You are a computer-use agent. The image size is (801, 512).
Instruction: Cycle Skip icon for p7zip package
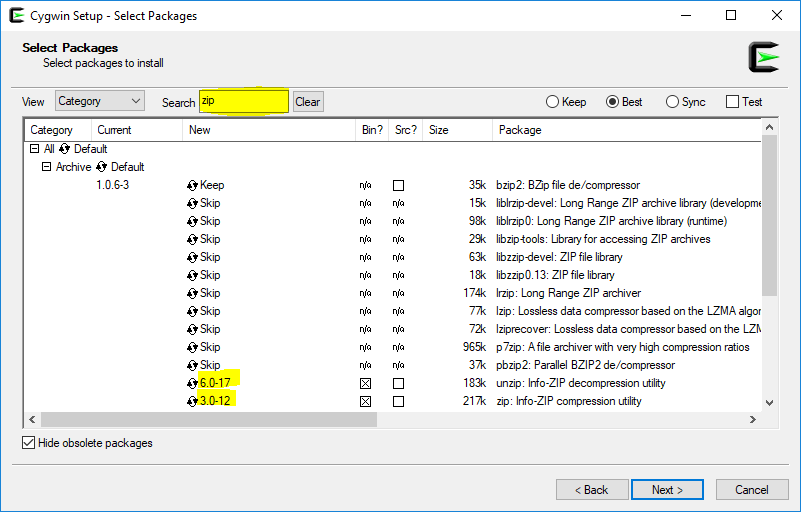pyautogui.click(x=192, y=347)
